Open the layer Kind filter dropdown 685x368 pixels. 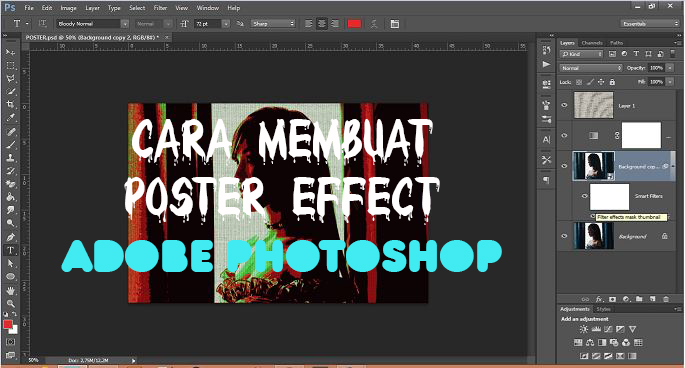coord(582,54)
